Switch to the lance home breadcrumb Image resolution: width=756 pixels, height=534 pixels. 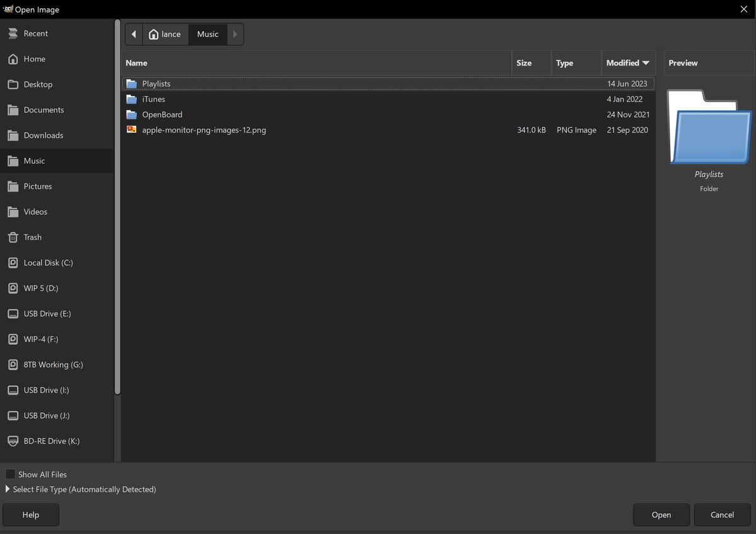(164, 34)
